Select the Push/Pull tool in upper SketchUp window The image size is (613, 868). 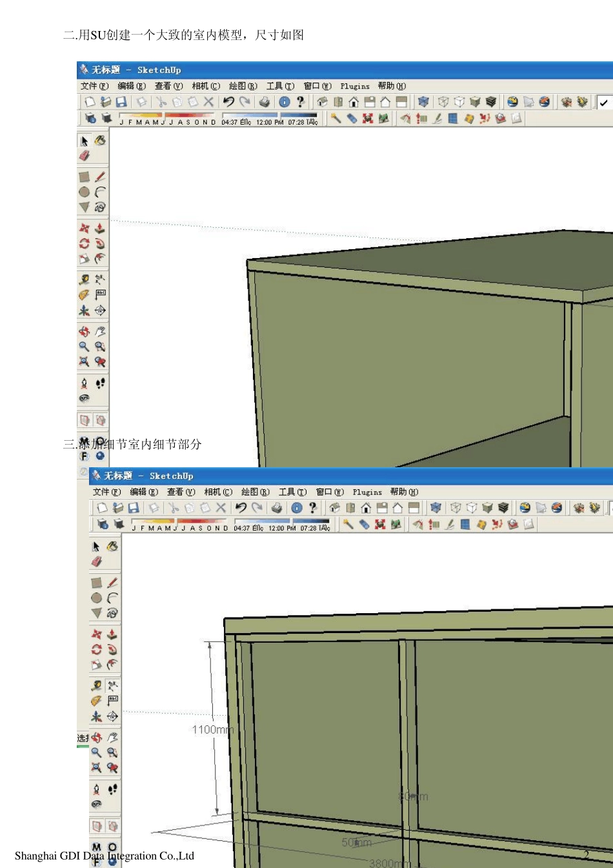coord(100,228)
